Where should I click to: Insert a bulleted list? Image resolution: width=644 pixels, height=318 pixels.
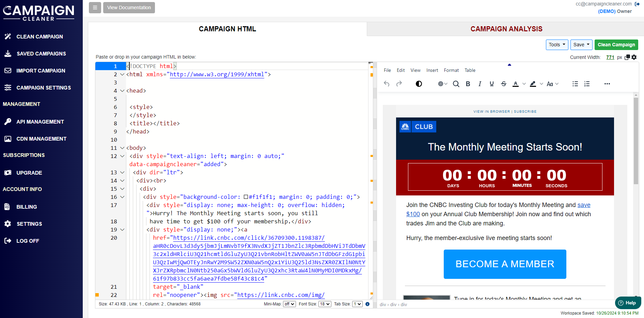tap(575, 84)
